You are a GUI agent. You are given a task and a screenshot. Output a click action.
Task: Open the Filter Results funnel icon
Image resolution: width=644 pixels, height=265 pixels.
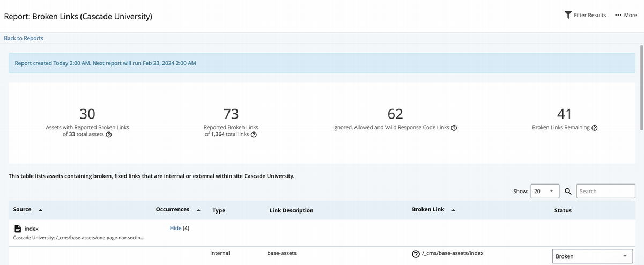[568, 15]
